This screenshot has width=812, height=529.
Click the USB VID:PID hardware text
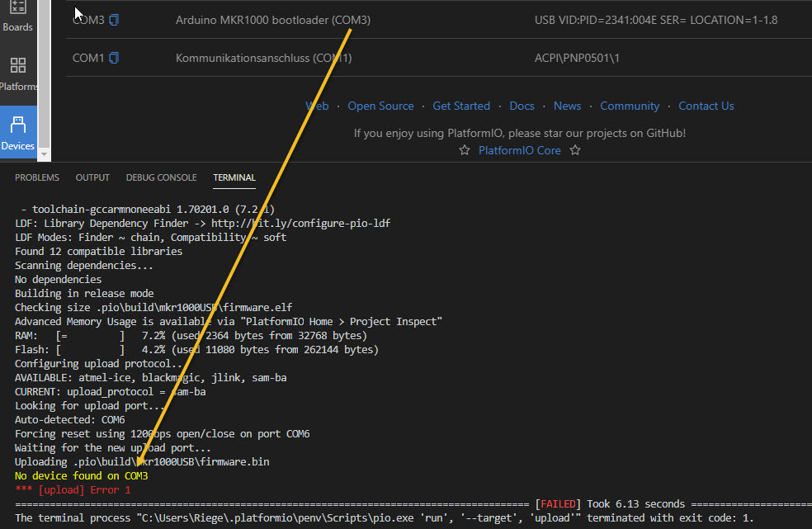tap(656, 20)
